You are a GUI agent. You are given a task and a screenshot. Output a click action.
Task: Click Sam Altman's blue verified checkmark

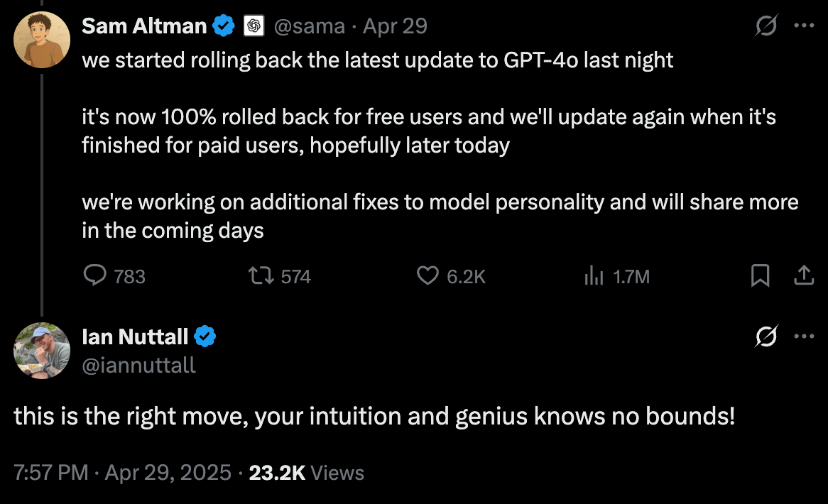coord(224,26)
